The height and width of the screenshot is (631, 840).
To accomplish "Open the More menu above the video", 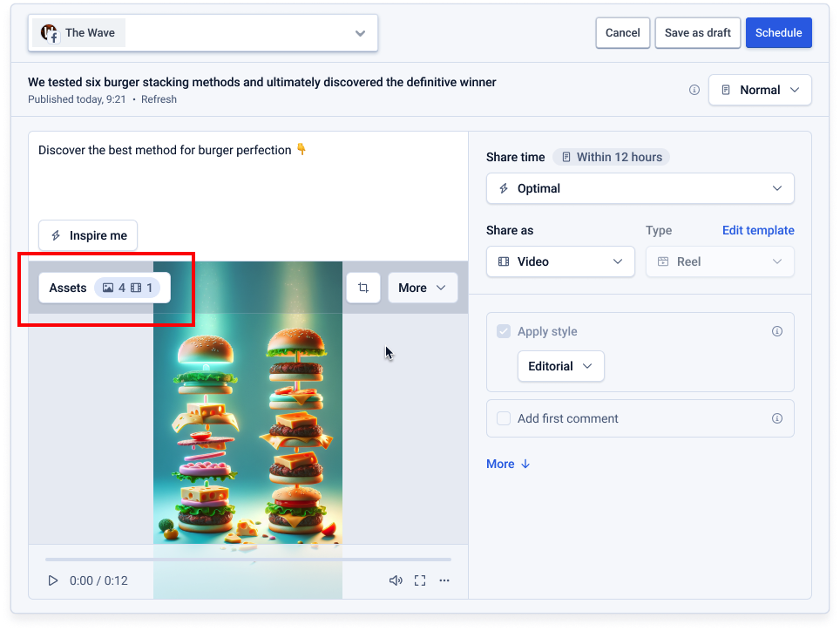I will (422, 288).
